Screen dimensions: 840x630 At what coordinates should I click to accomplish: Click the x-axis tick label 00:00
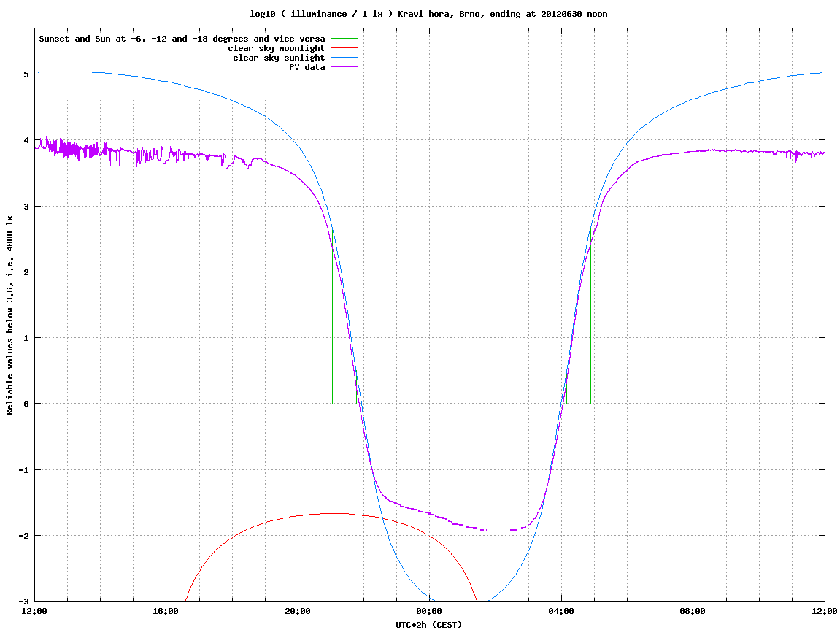click(x=430, y=611)
